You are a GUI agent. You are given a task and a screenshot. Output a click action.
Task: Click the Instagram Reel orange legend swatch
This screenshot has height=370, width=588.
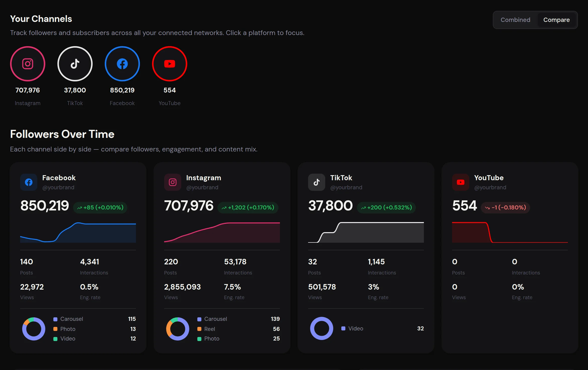[199, 329]
